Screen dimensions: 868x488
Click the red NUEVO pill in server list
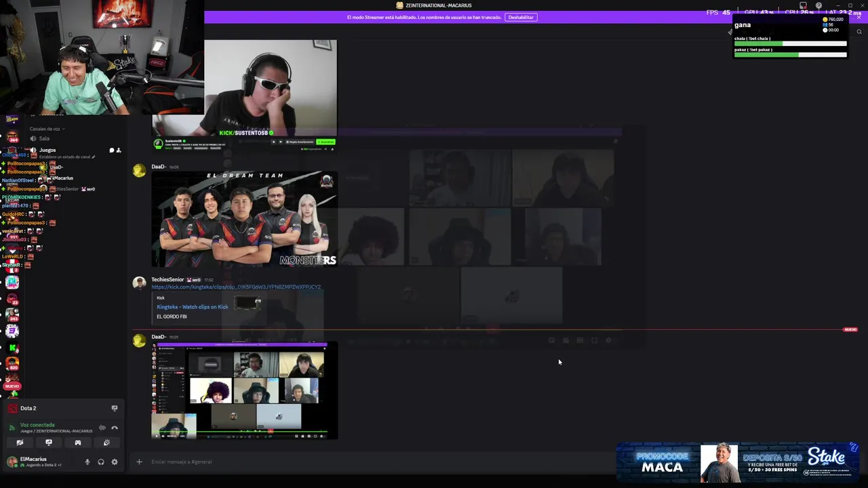pos(12,386)
